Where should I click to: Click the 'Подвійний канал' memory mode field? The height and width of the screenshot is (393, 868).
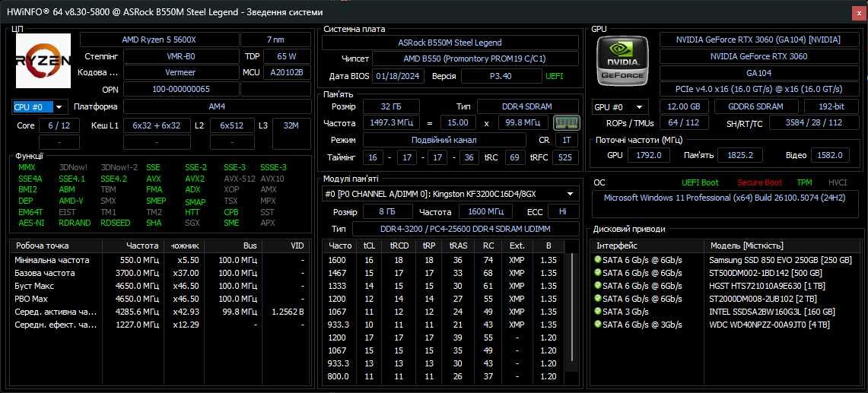tap(444, 140)
